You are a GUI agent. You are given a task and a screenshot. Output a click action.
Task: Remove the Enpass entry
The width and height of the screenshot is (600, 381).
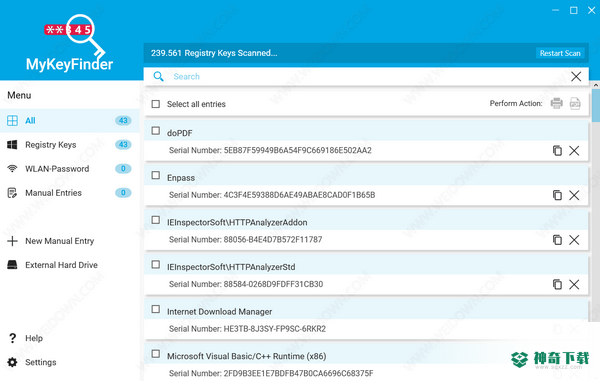(x=574, y=195)
